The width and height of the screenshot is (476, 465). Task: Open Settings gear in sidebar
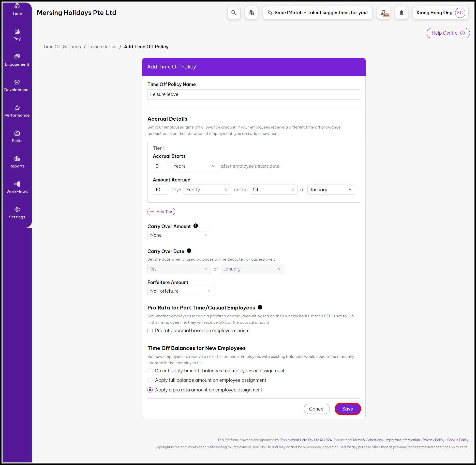point(17,213)
